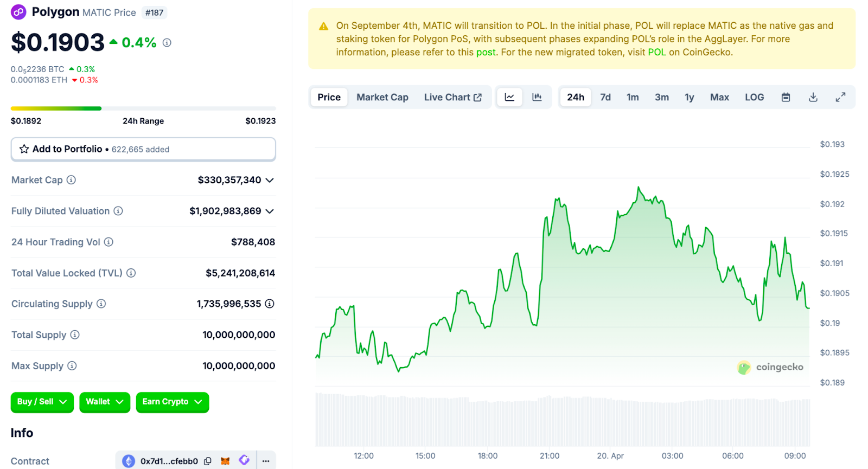
Task: Expand Fully Diluted Valuation chevron
Action: coord(270,211)
